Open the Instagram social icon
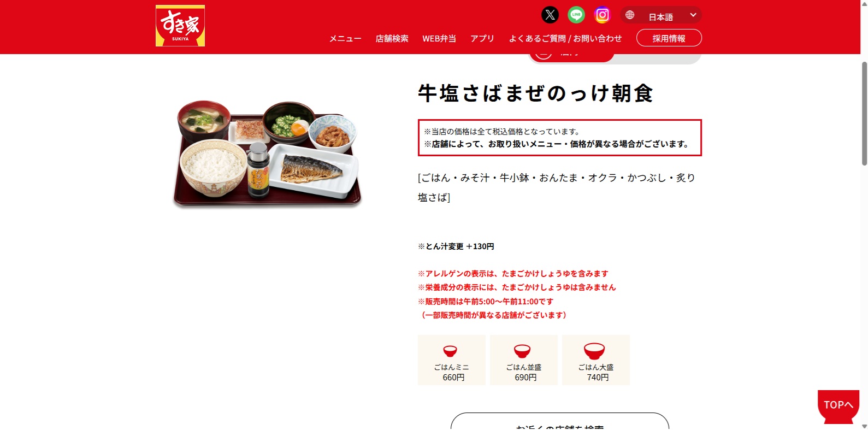This screenshot has width=868, height=430. [602, 15]
